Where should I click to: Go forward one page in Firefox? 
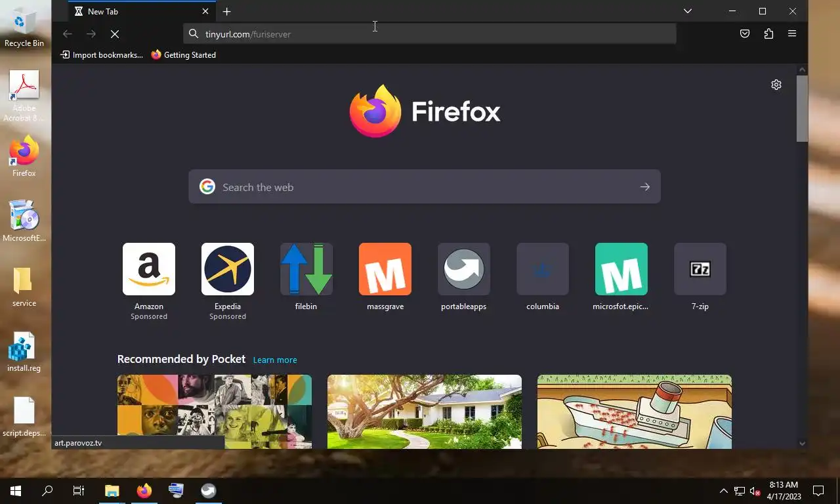(x=91, y=34)
